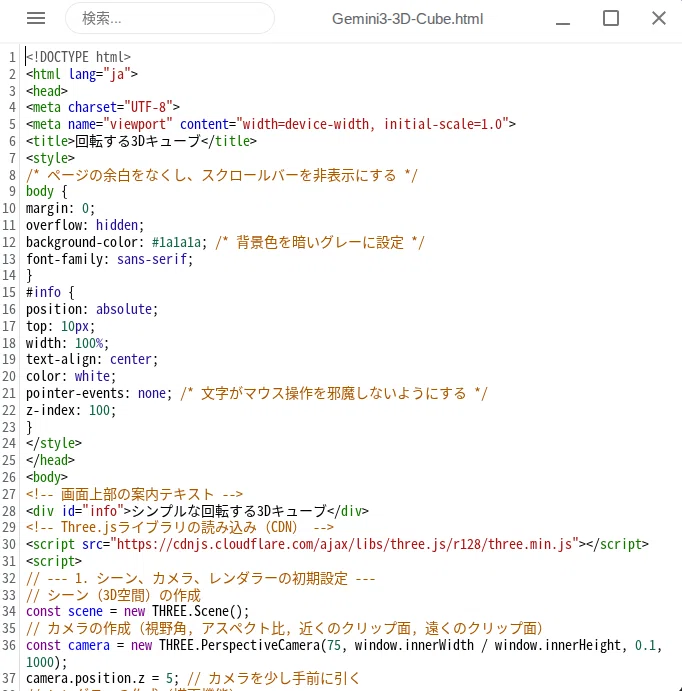Click the comment シーン、カメラ、レンダラーの初期設定
This screenshot has width=682, height=691.
tap(200, 578)
